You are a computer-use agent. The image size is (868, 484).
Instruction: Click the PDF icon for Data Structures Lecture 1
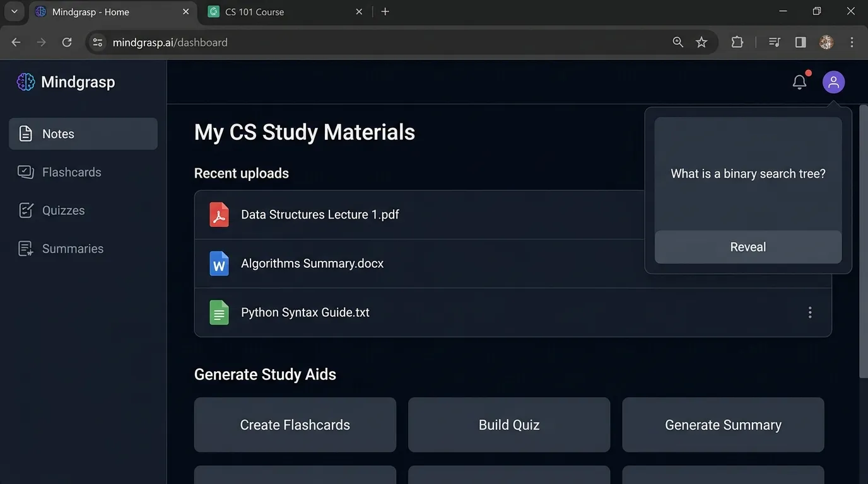click(x=219, y=214)
